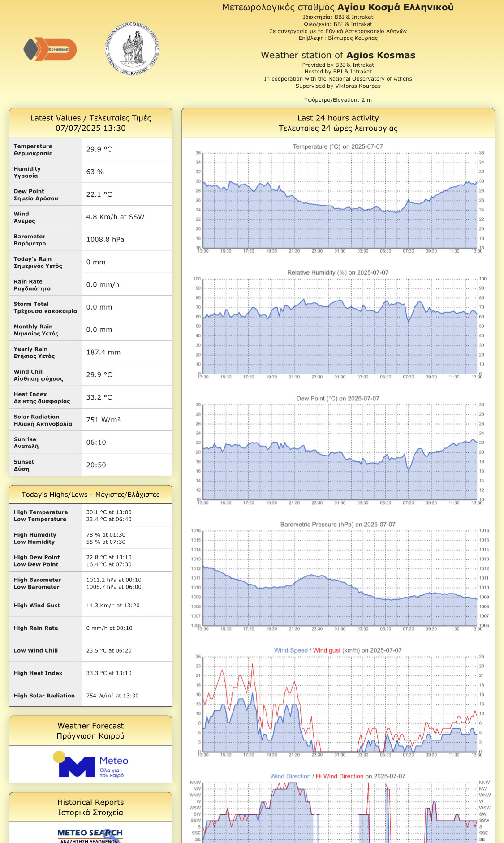Click the Solar Radiation 751 W/m² value

coord(103,420)
